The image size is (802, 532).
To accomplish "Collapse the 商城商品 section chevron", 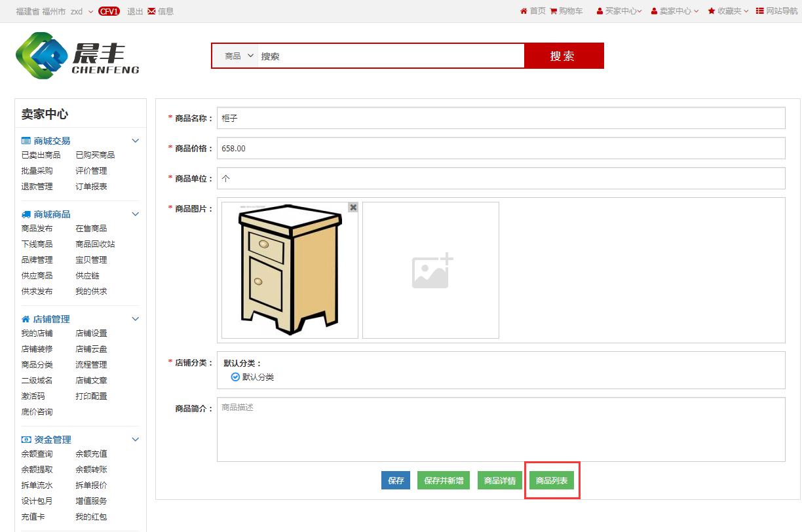I will coord(136,214).
